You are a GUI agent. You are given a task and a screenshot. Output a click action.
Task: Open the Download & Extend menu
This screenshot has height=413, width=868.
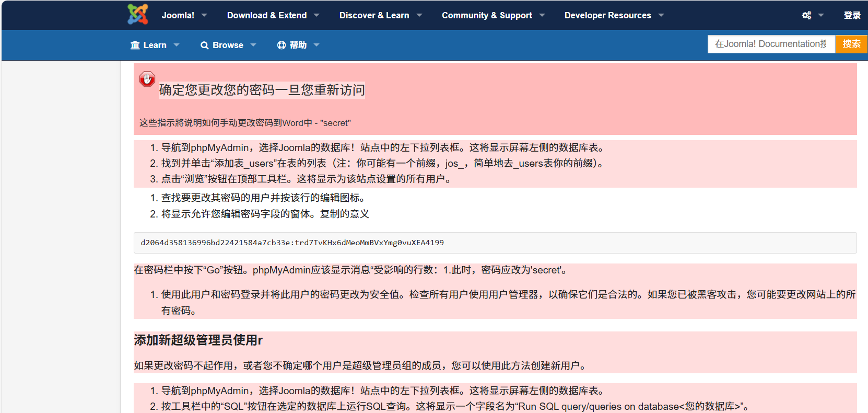click(267, 15)
